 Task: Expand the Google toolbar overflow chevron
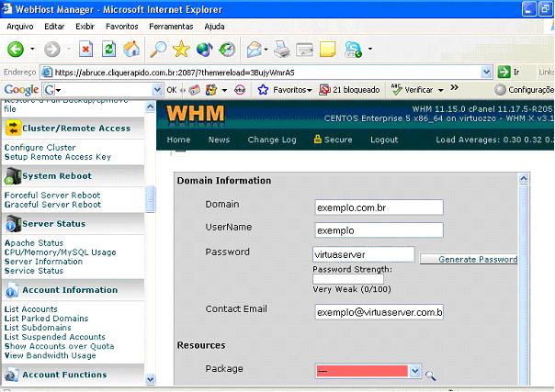(455, 87)
